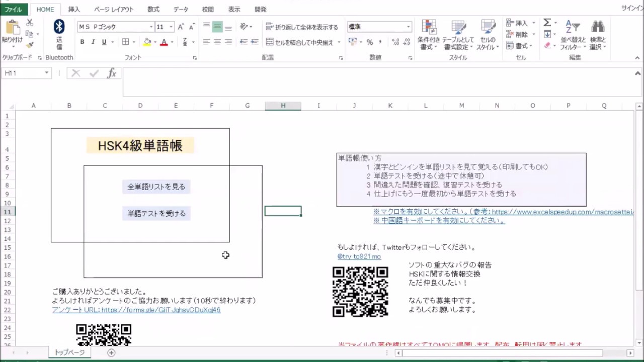Switch to the 校閲 tab
Screen dimensions: 644x362
click(x=208, y=10)
